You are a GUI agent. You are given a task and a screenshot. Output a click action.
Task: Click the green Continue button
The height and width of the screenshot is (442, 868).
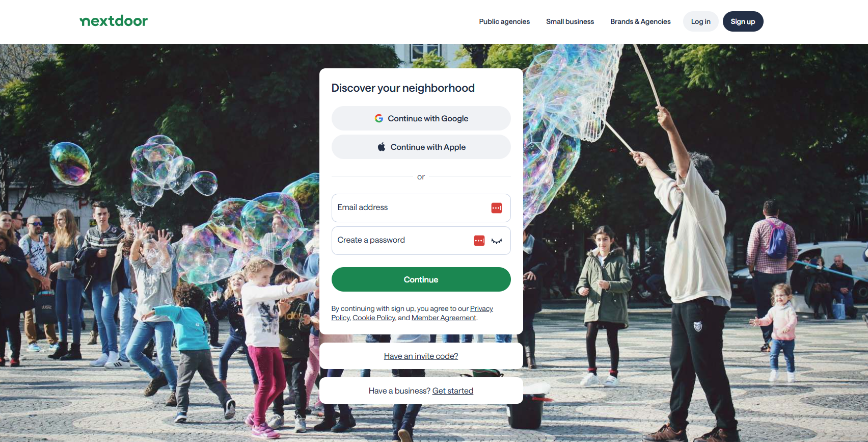click(421, 279)
